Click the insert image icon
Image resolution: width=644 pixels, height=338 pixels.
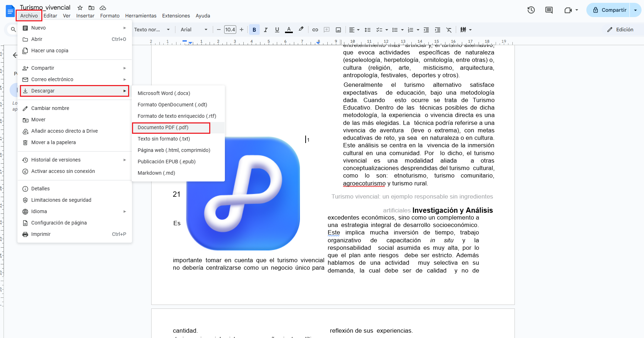[x=338, y=30]
